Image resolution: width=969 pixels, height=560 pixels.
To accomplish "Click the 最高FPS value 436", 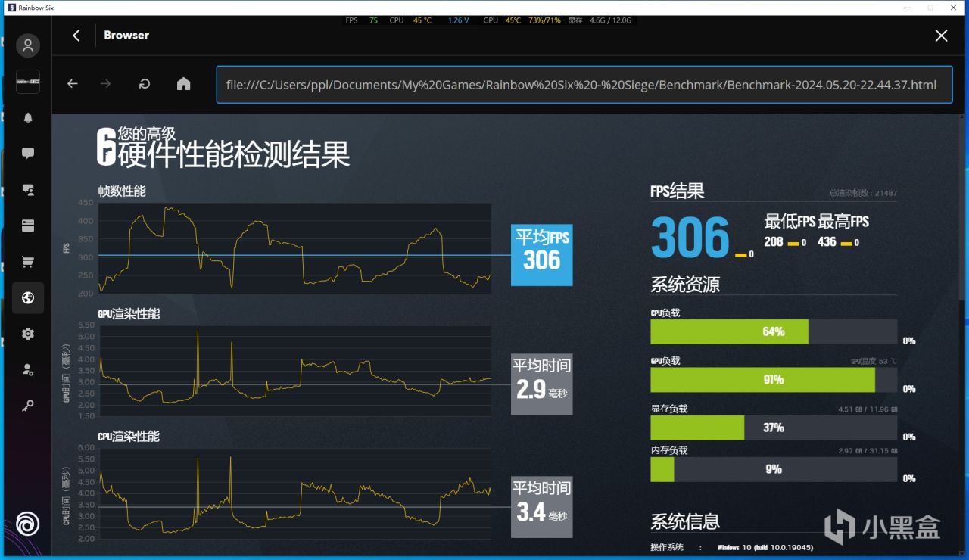I will (x=827, y=241).
